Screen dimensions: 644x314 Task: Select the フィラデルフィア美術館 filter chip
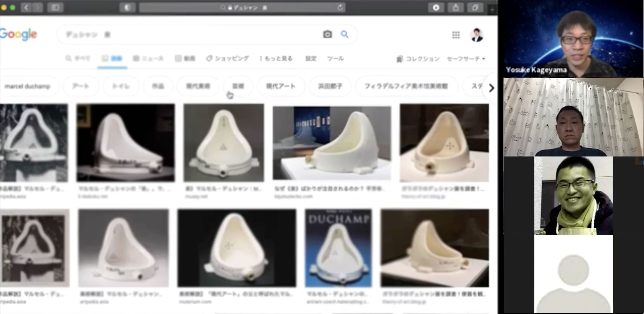coord(406,86)
